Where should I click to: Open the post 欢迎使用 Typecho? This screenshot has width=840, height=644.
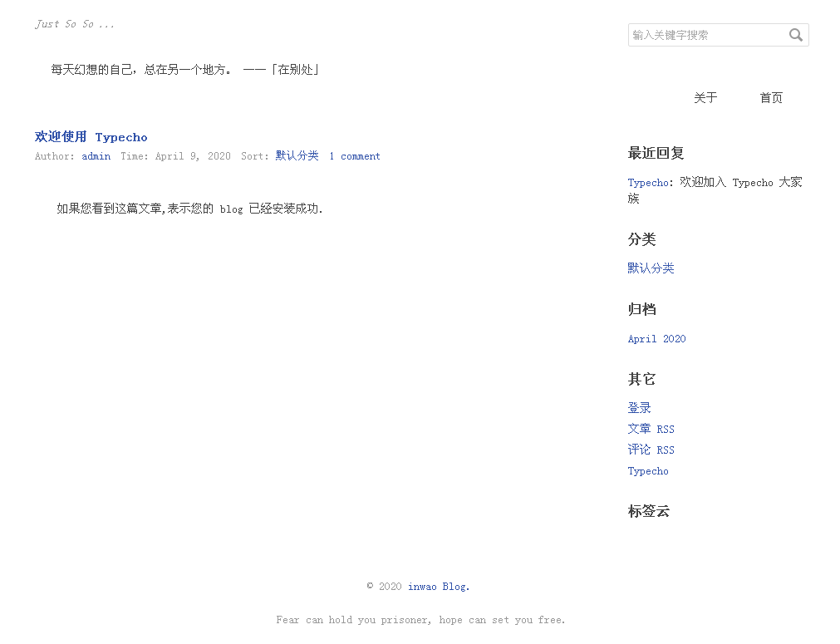pos(91,137)
